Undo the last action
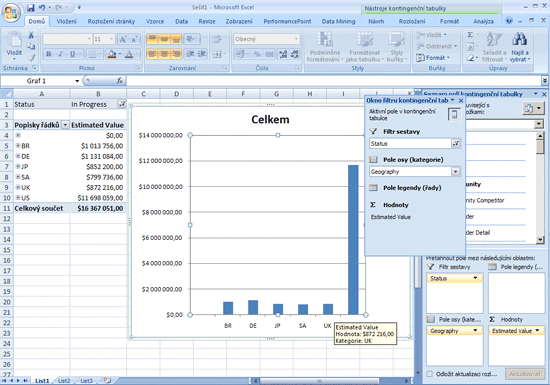This screenshot has height=385, width=550. click(42, 7)
